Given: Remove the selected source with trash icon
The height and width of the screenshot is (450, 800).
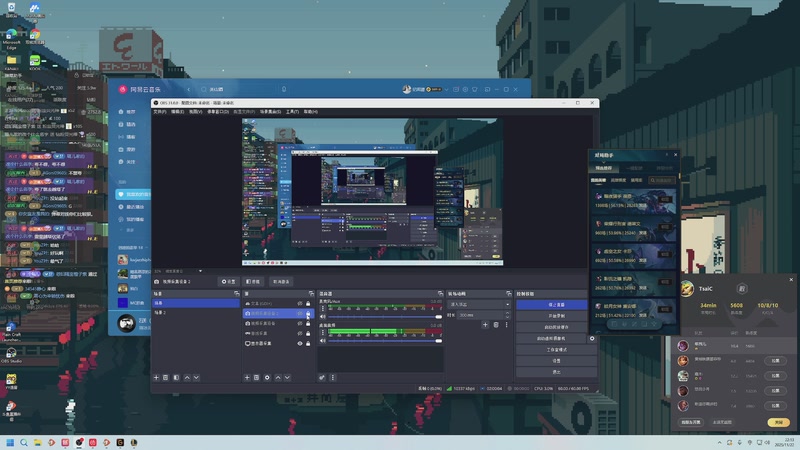Looking at the screenshot, I should click(257, 378).
